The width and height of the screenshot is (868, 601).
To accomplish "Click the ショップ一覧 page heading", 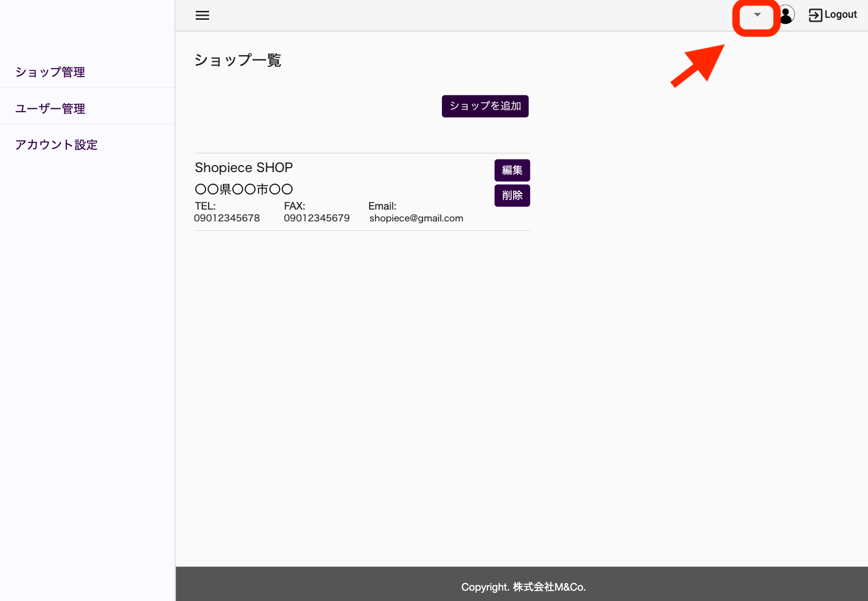I will click(238, 60).
